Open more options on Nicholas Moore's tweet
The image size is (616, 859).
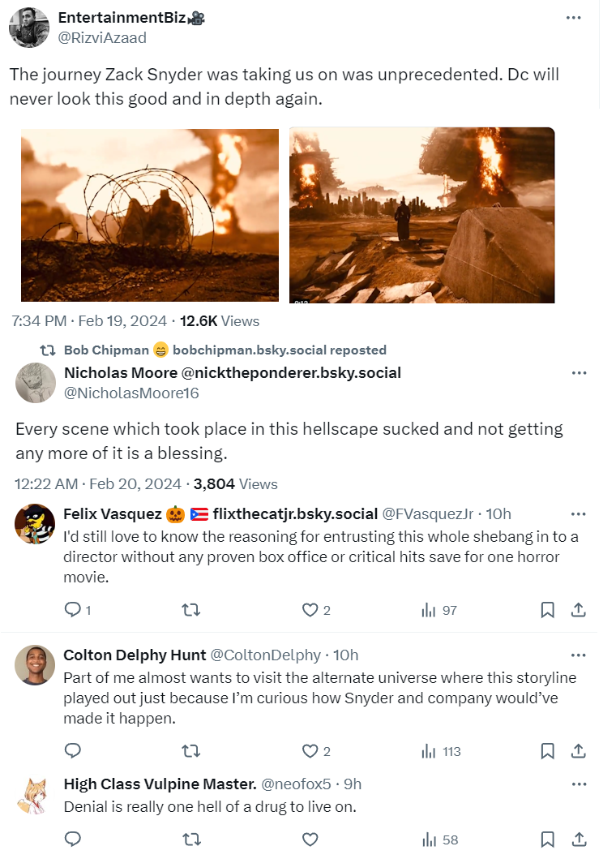pos(579,373)
